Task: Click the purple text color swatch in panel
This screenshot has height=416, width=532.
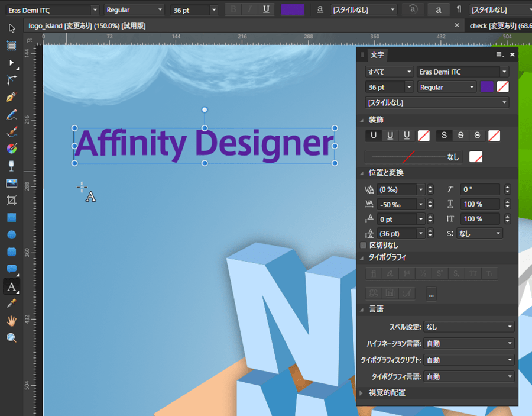Action: (487, 87)
